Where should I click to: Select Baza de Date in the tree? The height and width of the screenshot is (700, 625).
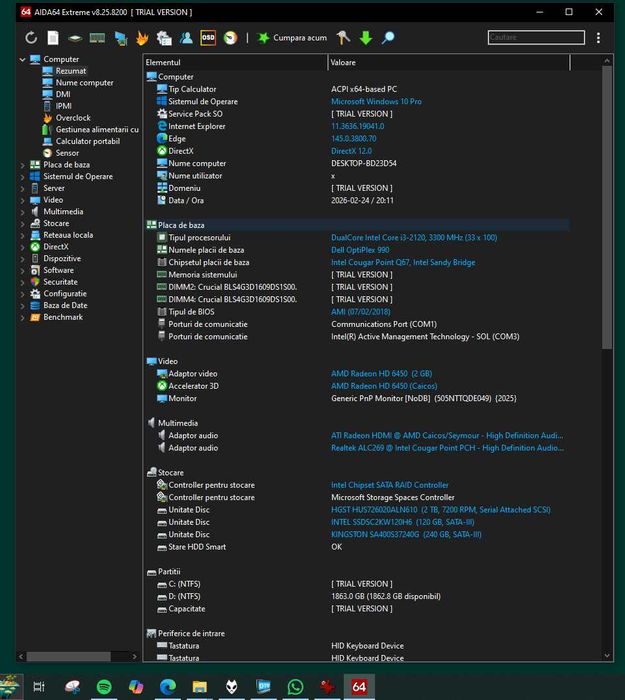click(x=65, y=305)
